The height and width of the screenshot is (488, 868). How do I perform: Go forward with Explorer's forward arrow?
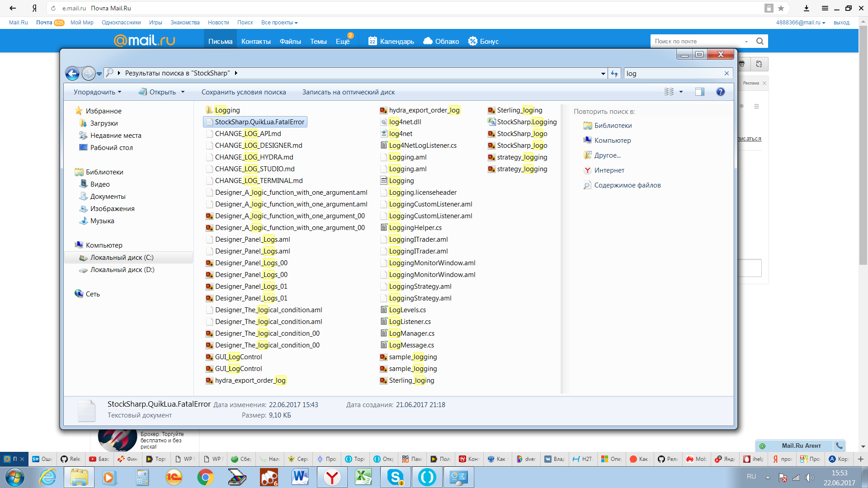click(x=89, y=73)
